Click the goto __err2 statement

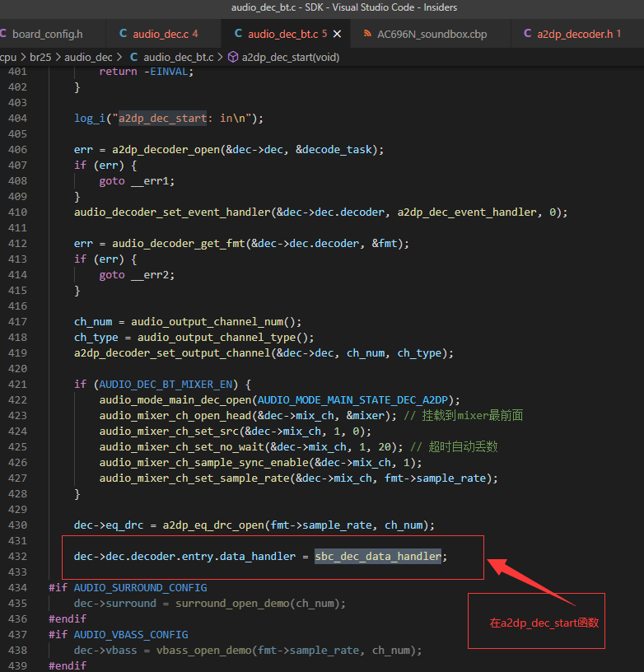(x=137, y=275)
